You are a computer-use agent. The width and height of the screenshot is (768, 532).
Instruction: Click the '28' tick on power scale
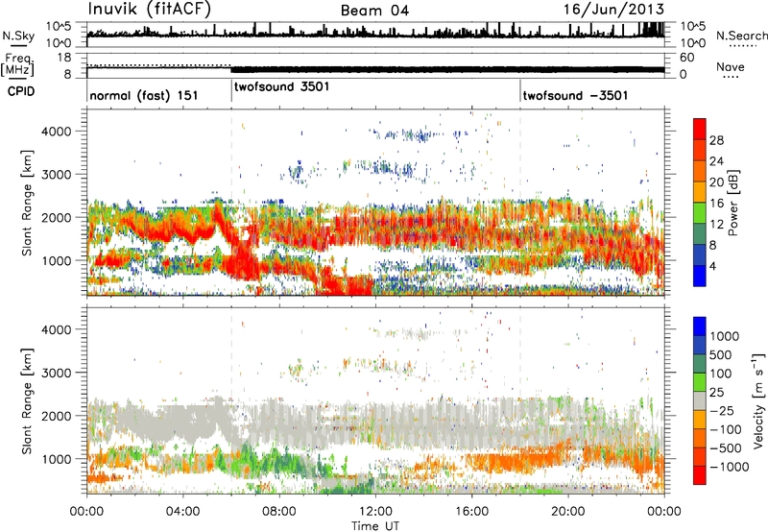pyautogui.click(x=716, y=140)
